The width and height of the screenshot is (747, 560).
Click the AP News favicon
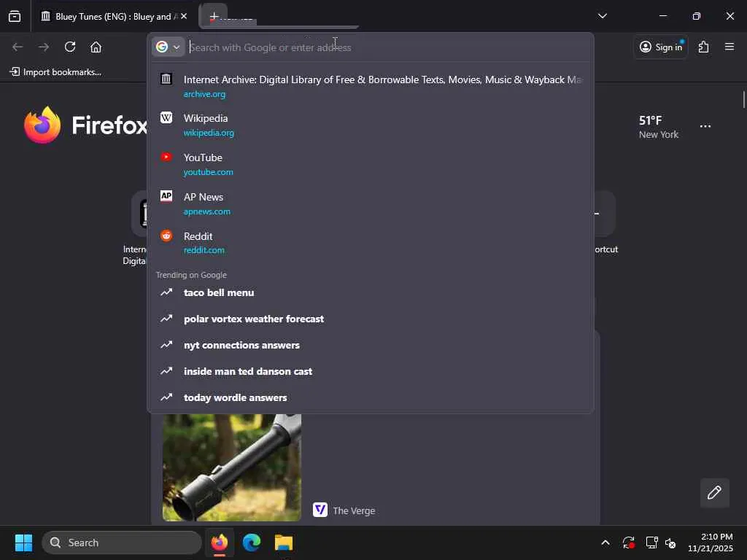coord(166,195)
